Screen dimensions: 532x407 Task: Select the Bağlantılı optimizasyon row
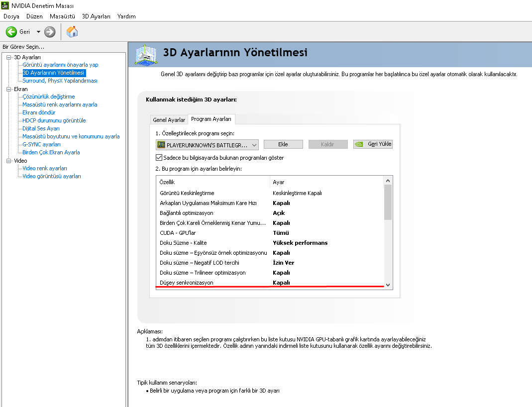click(x=270, y=213)
